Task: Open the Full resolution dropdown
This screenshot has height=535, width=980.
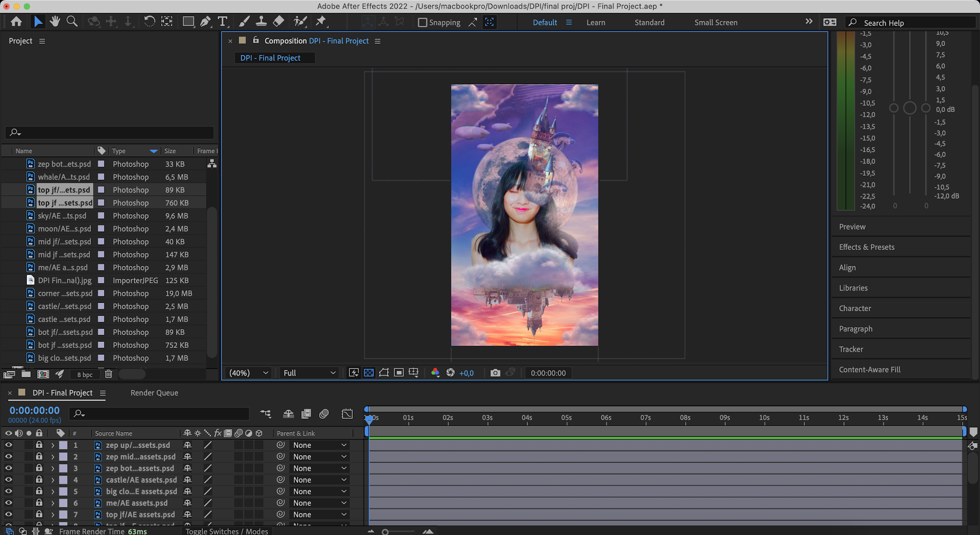Action: tap(309, 373)
